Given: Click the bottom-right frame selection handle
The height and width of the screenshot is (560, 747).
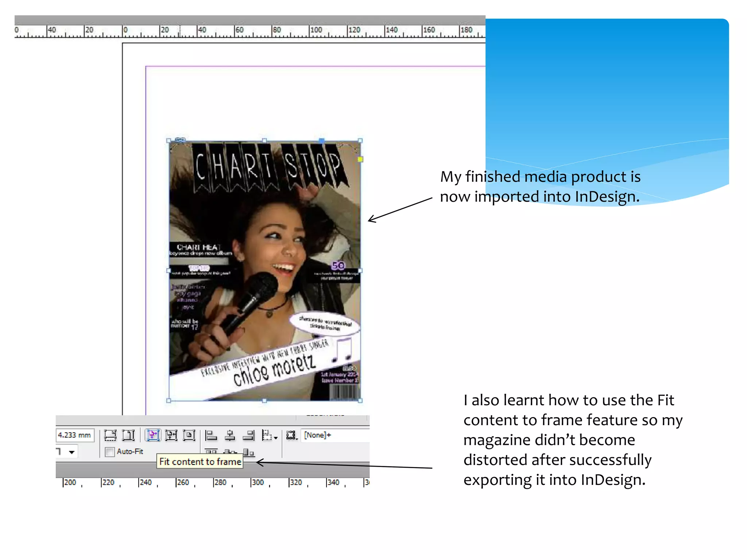Looking at the screenshot, I should click(x=360, y=400).
